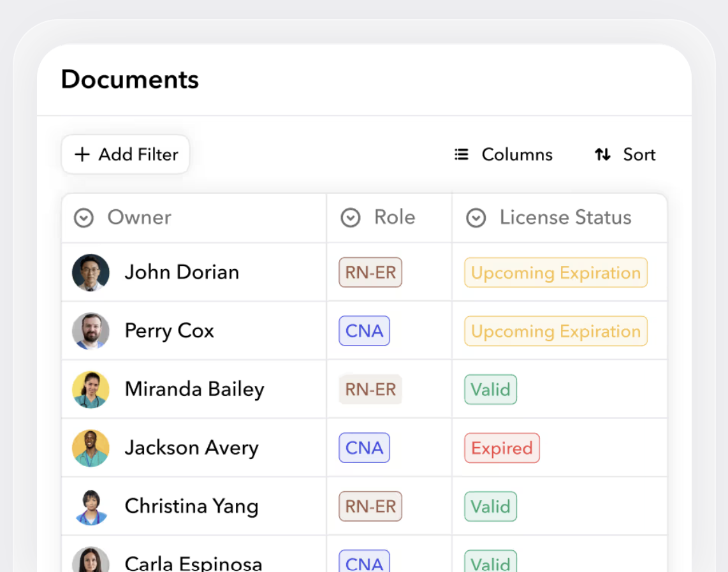Click Miranda Bailey's Valid status badge
This screenshot has height=572, width=728.
click(491, 390)
